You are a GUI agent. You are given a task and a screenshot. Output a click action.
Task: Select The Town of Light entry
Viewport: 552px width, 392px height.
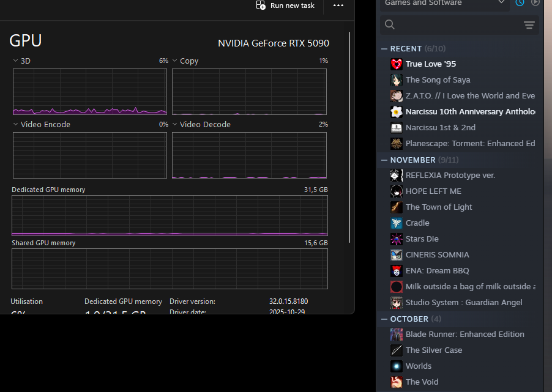(439, 207)
